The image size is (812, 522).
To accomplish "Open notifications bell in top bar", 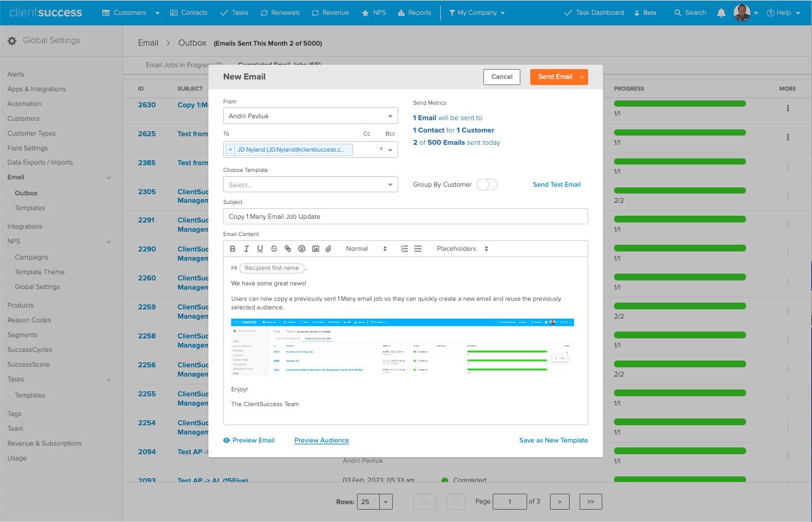I will click(x=721, y=12).
